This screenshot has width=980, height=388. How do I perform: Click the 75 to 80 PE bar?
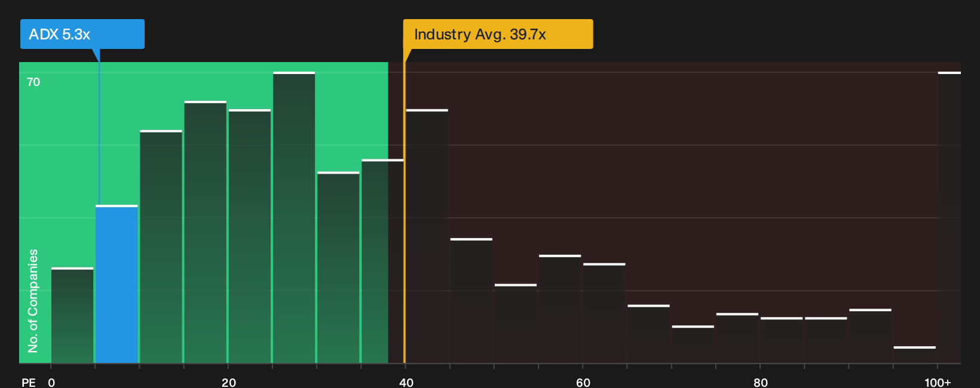pos(737,338)
